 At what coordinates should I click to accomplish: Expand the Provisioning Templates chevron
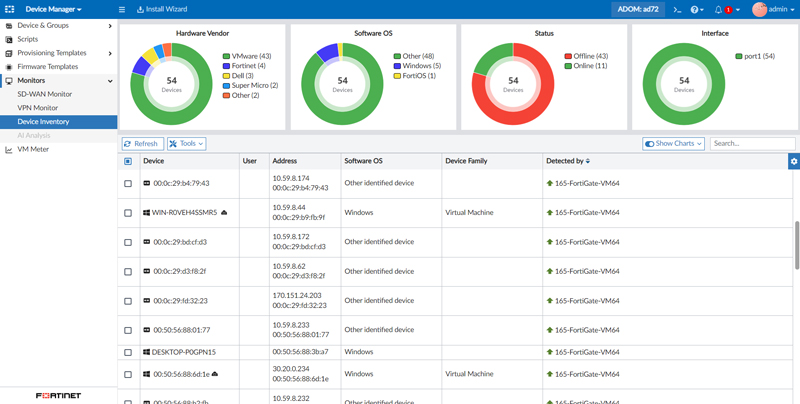(110, 53)
